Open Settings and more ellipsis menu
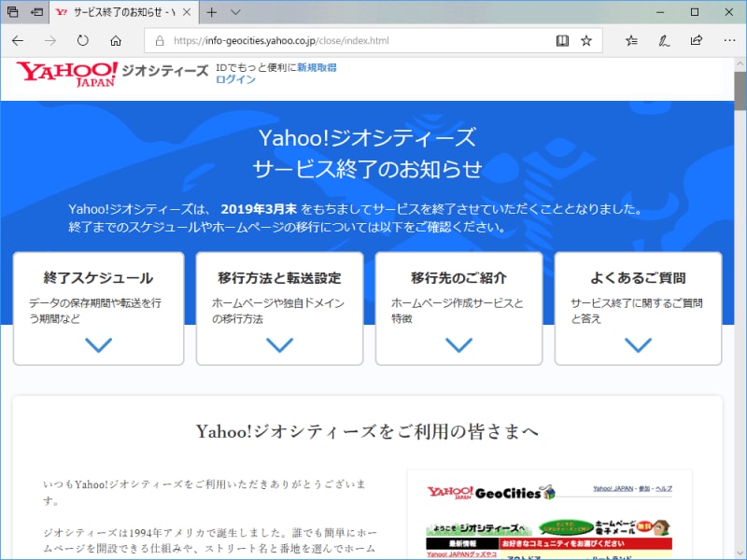Screen dimensions: 747x560 (729, 40)
